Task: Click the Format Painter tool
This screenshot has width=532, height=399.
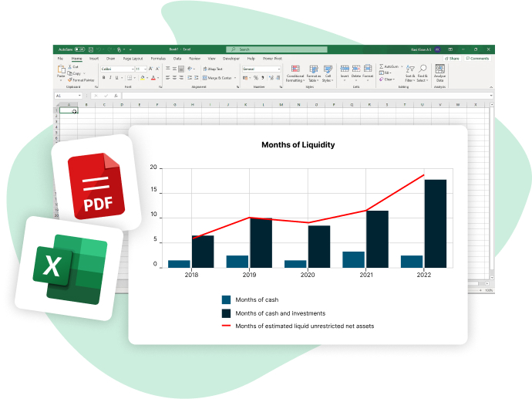Action: (x=80, y=79)
